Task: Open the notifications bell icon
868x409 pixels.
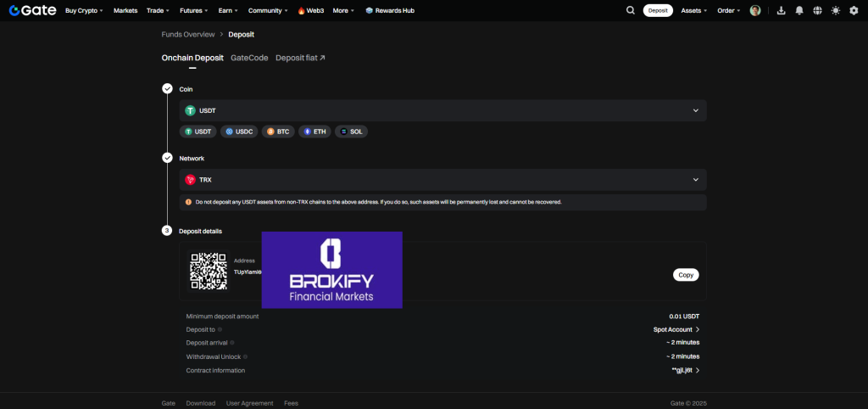Action: (x=798, y=10)
